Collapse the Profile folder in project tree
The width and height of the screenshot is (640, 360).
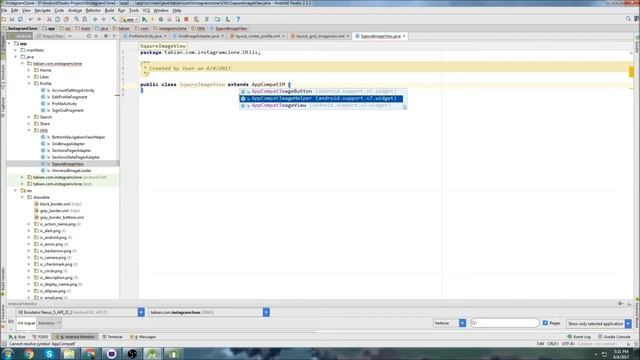pyautogui.click(x=29, y=83)
